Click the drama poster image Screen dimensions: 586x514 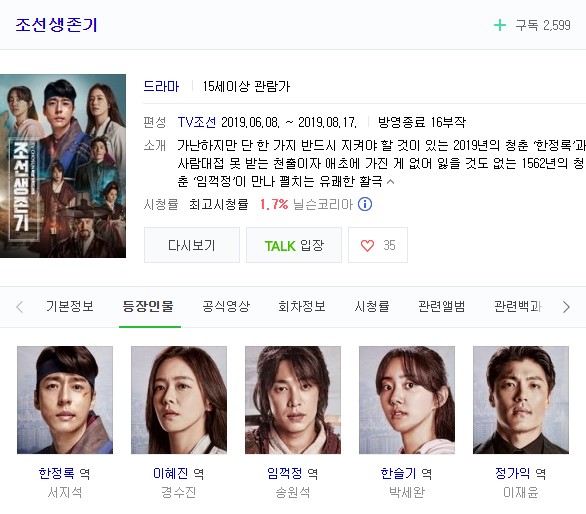point(63,166)
